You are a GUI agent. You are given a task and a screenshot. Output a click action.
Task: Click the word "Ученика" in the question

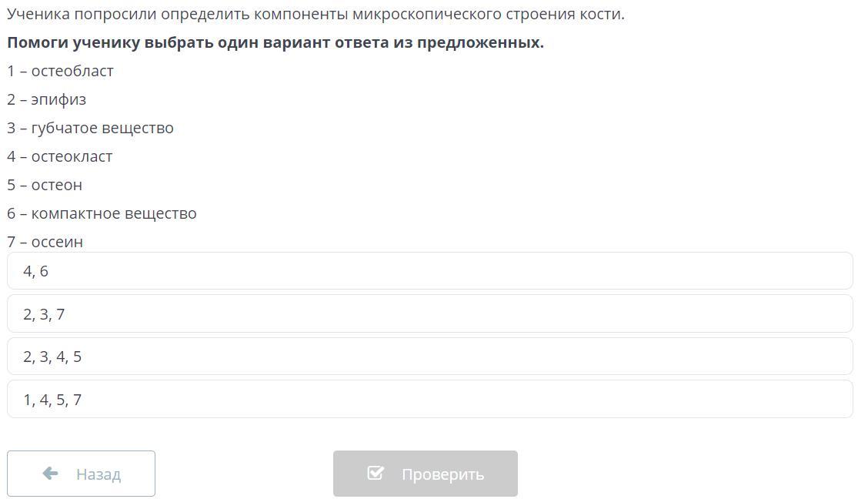click(x=38, y=14)
